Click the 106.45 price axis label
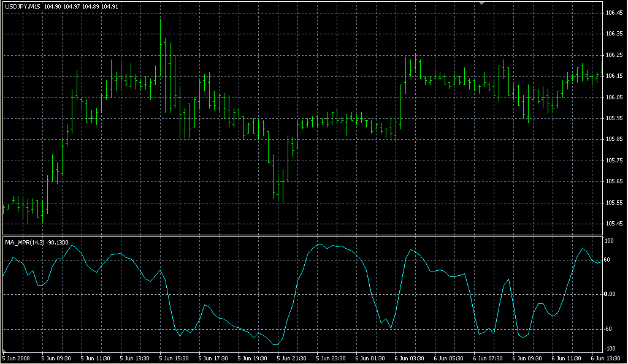This screenshot has height=364, width=628. point(613,13)
